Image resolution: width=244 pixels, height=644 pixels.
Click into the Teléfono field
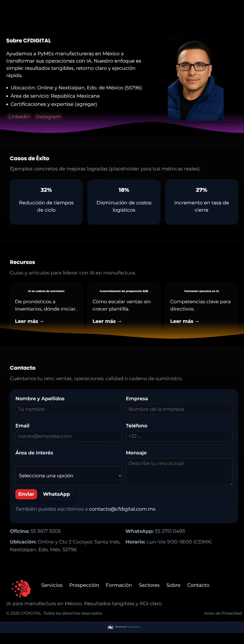point(179,436)
